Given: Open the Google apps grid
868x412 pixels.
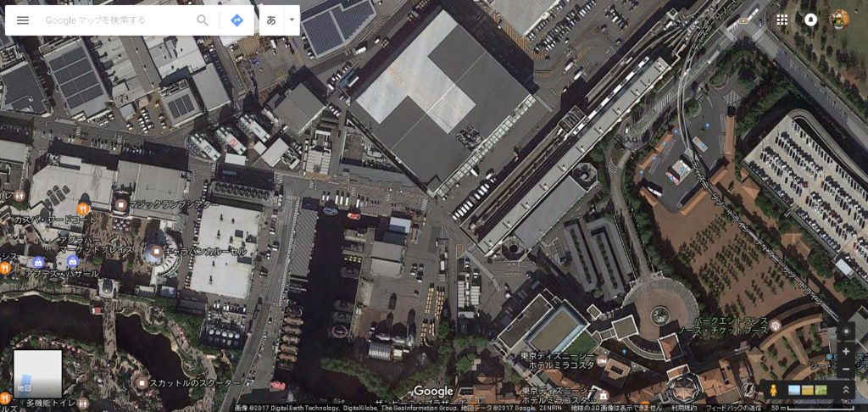Looking at the screenshot, I should tap(782, 20).
